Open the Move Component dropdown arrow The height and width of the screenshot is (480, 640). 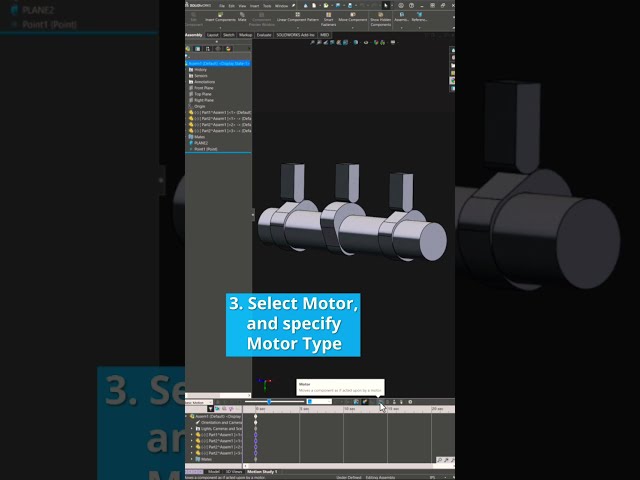[353, 27]
